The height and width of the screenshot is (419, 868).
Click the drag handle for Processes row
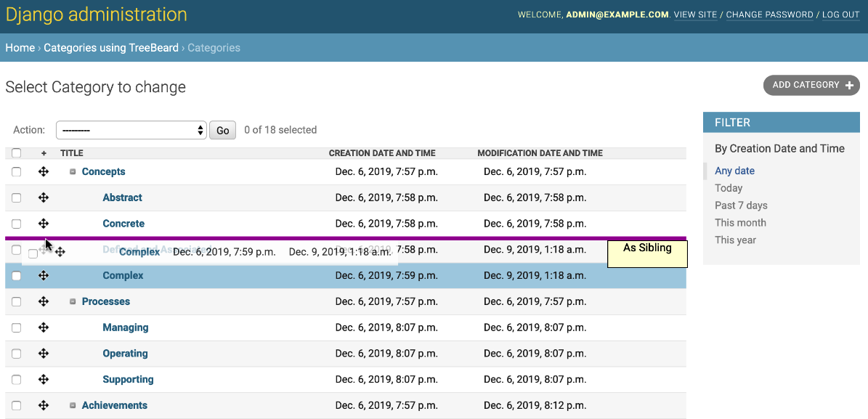pyautogui.click(x=44, y=301)
